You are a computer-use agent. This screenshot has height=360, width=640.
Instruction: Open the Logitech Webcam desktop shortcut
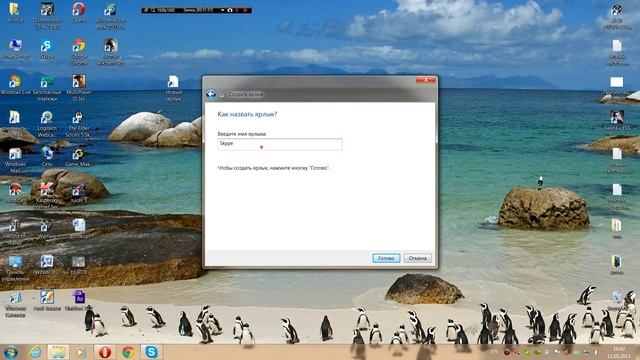pos(47,124)
